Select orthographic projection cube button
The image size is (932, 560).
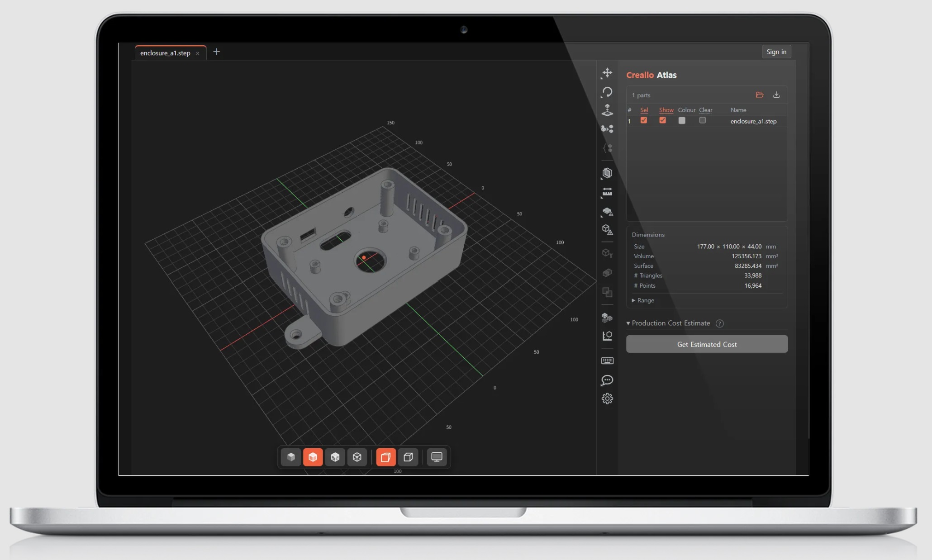click(x=408, y=457)
